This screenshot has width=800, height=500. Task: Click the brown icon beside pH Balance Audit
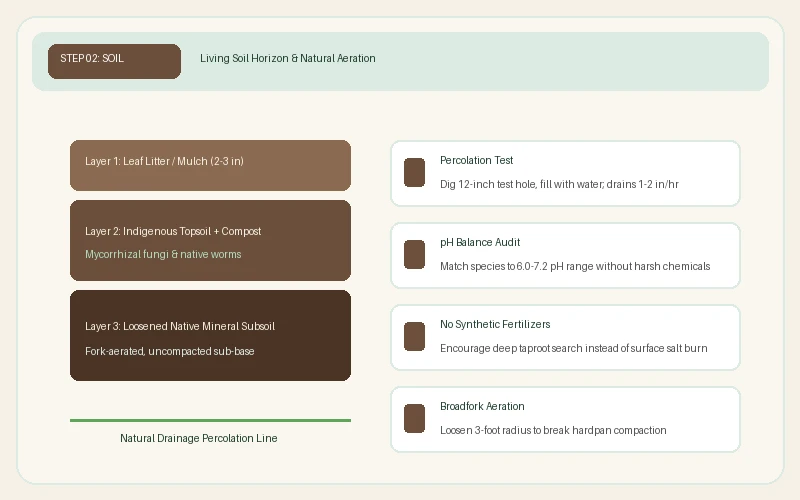tap(414, 255)
